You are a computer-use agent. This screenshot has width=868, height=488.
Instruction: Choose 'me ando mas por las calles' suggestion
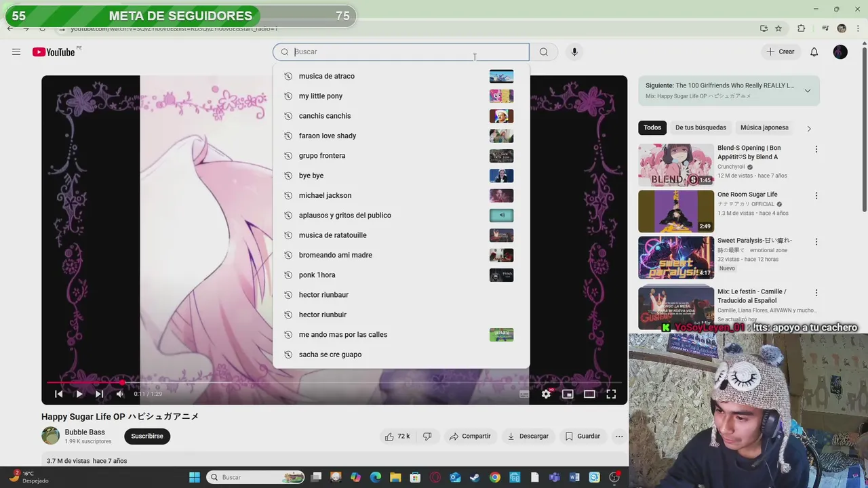click(401, 335)
